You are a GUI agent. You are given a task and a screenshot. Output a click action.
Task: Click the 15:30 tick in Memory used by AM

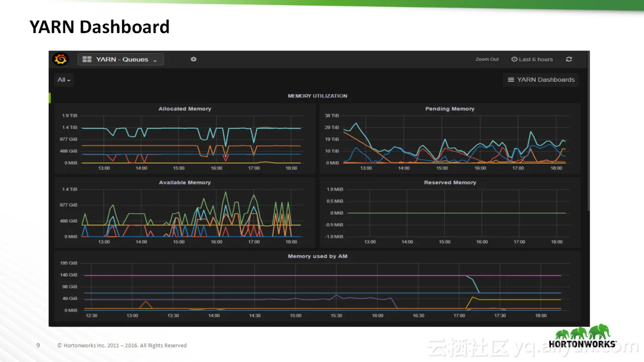pos(336,316)
